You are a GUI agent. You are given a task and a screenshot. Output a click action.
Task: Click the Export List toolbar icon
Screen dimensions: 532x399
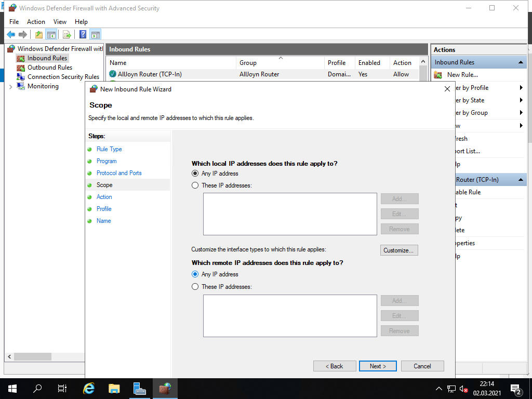(66, 34)
